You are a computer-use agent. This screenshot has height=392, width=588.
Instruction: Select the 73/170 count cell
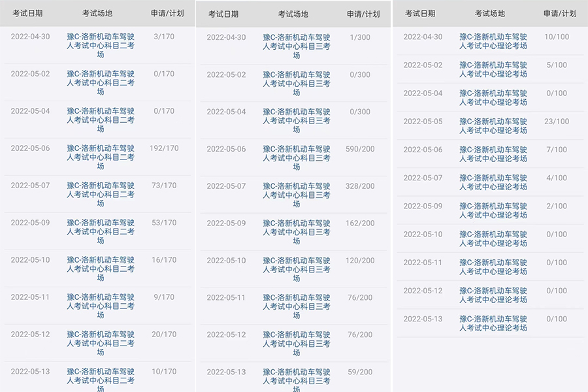pyautogui.click(x=164, y=186)
